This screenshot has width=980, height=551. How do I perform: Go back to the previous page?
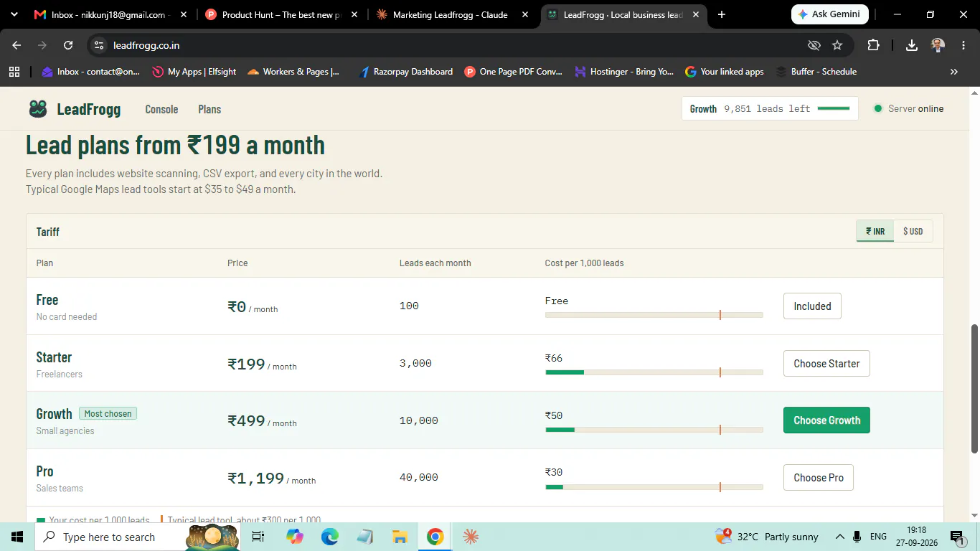click(17, 45)
